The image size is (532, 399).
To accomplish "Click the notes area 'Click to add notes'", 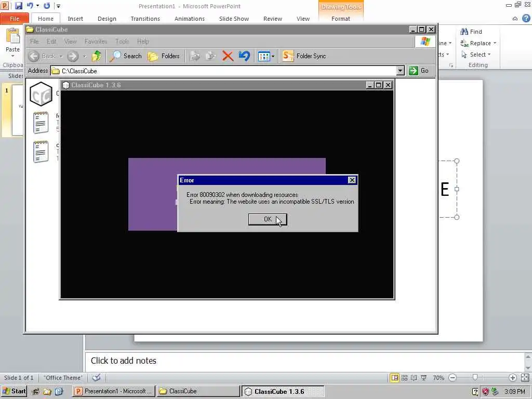I will click(x=304, y=361).
